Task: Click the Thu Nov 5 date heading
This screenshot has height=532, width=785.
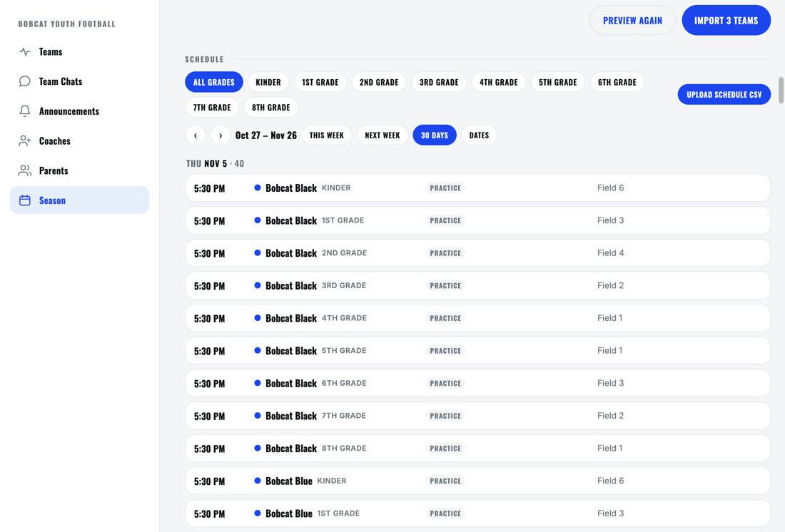Action: coord(207,163)
